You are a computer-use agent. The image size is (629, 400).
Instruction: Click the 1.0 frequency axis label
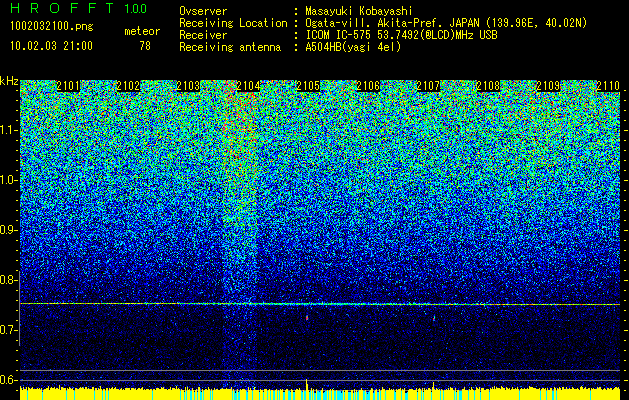[x=8, y=180]
